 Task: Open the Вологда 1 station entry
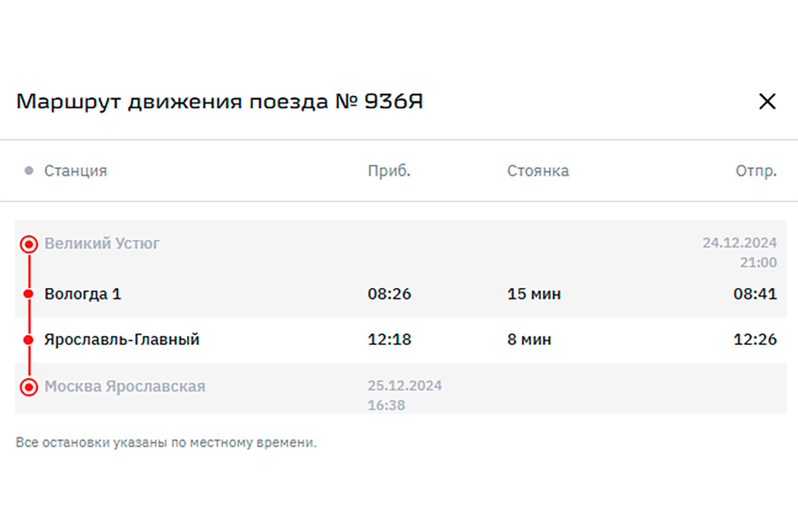pos(82,293)
